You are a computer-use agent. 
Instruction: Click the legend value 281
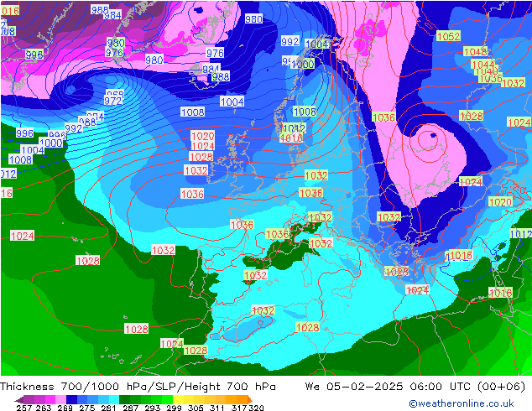pyautogui.click(x=108, y=408)
